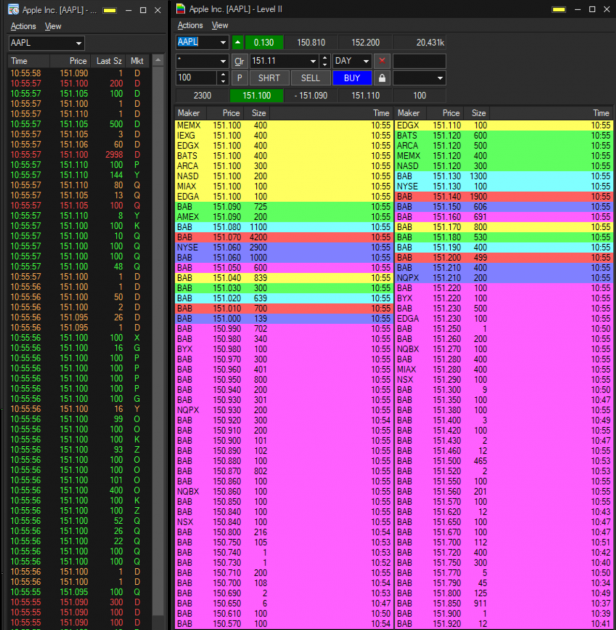Click the P button
616x630 pixels.
point(239,78)
